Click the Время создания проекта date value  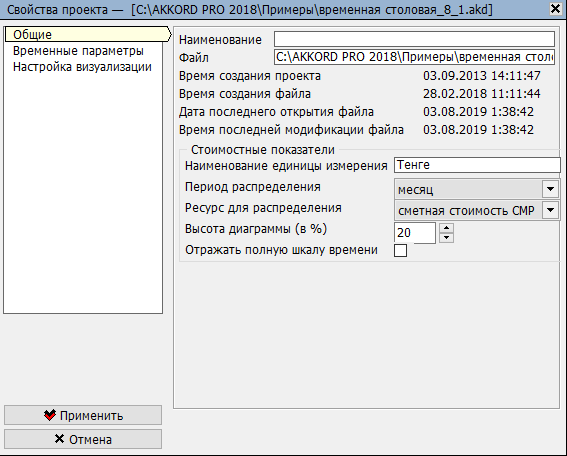pyautogui.click(x=482, y=76)
